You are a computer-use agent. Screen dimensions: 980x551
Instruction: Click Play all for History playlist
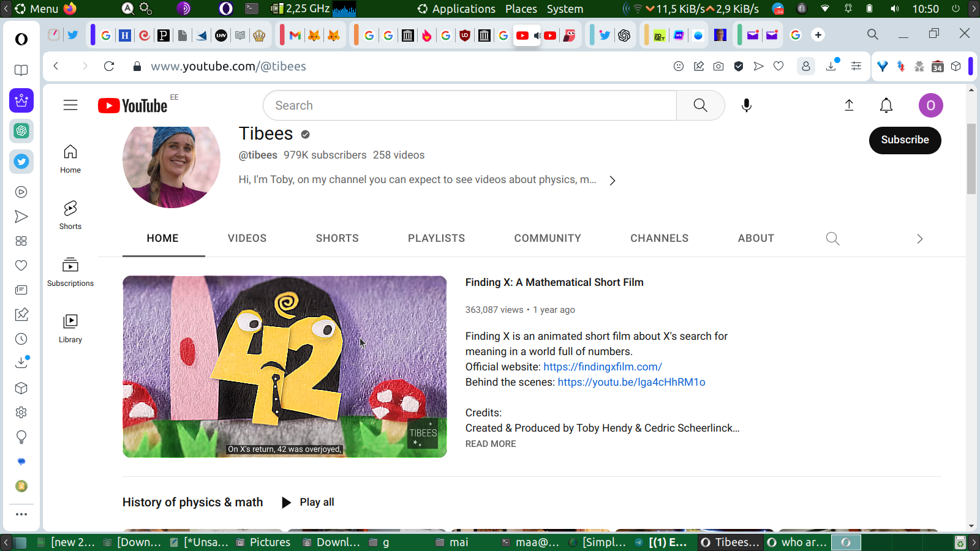click(308, 502)
